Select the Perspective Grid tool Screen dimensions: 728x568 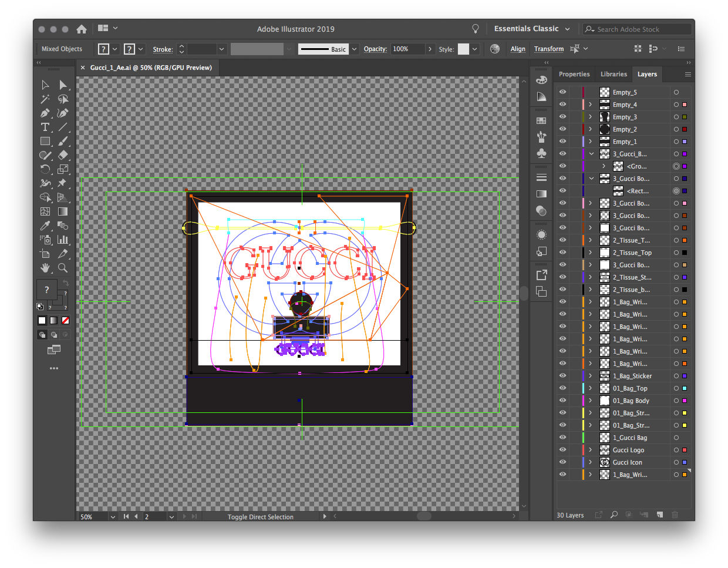[63, 198]
